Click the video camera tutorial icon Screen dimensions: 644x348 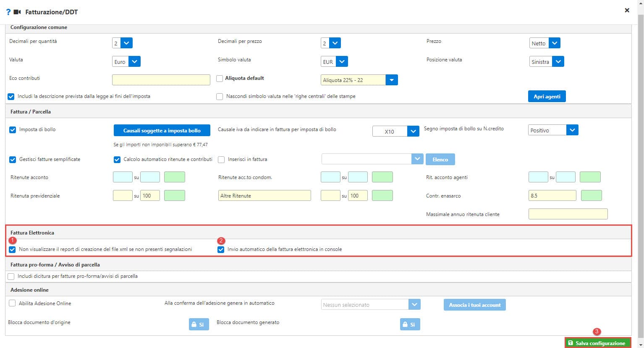pyautogui.click(x=17, y=12)
